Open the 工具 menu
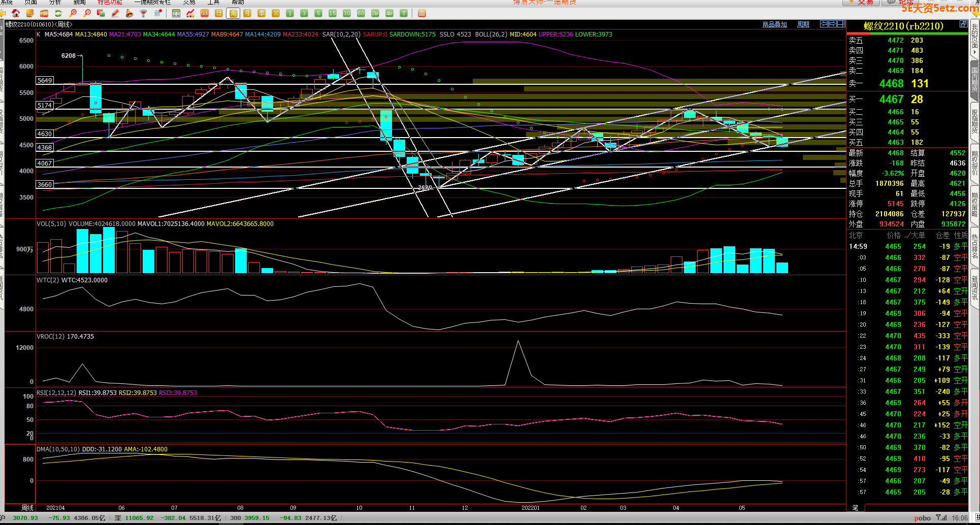Screen dimensions: 980x525 click(x=213, y=3)
